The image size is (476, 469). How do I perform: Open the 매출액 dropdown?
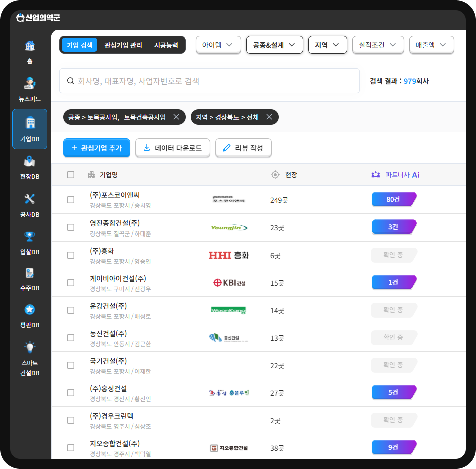click(432, 45)
